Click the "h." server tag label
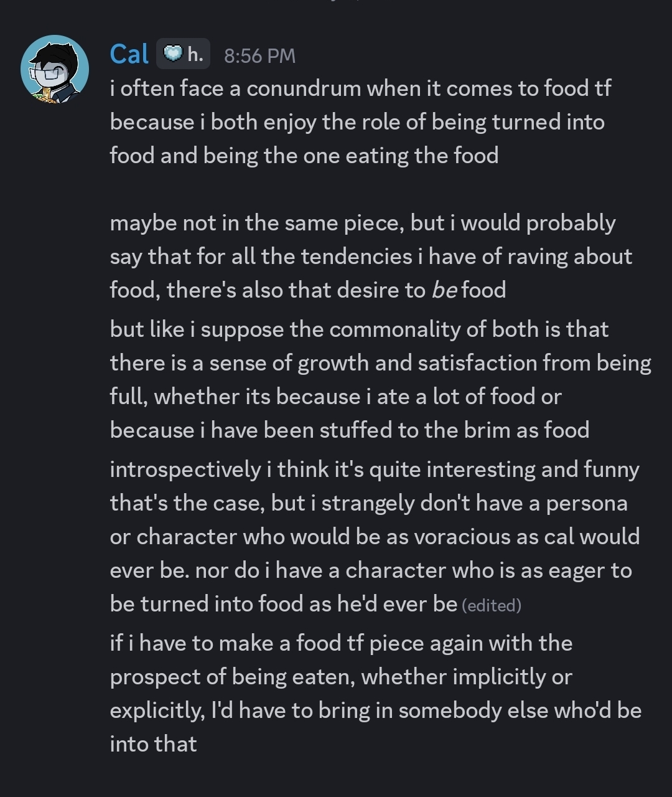Image resolution: width=672 pixels, height=797 pixels. pos(195,55)
